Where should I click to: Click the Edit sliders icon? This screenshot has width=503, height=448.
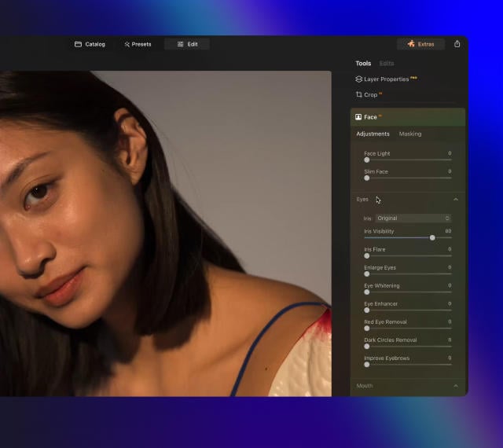click(181, 44)
